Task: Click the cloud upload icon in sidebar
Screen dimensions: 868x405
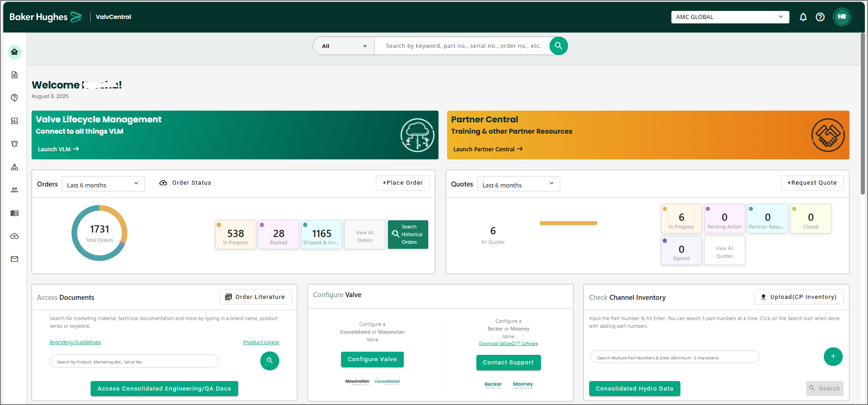Action: [14, 236]
